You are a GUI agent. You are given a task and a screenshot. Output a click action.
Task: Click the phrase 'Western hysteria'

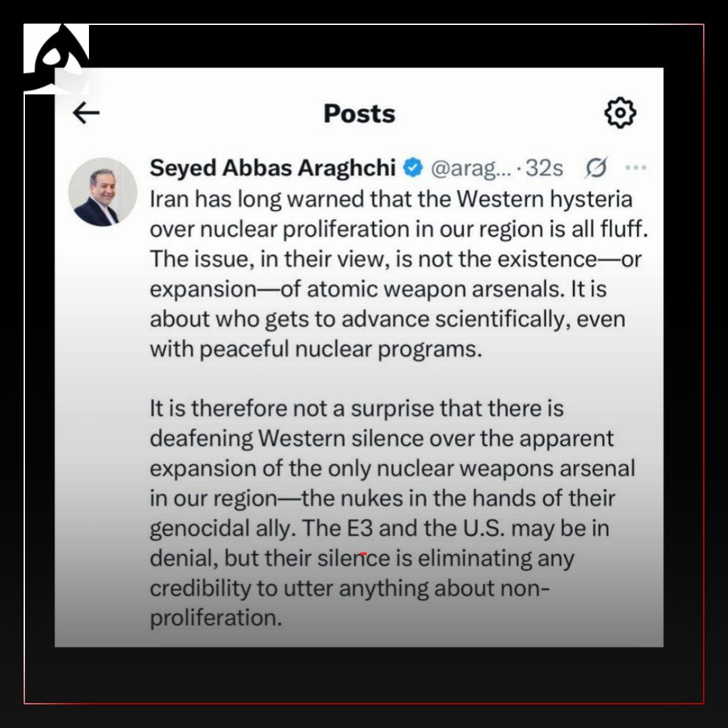545,199
